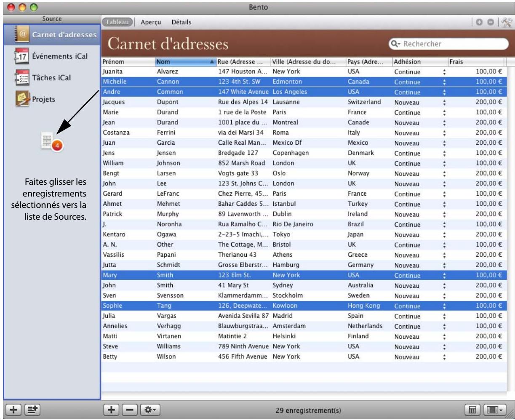Select the LeFranc surname cell
This screenshot has width=515, height=420.
167,194
